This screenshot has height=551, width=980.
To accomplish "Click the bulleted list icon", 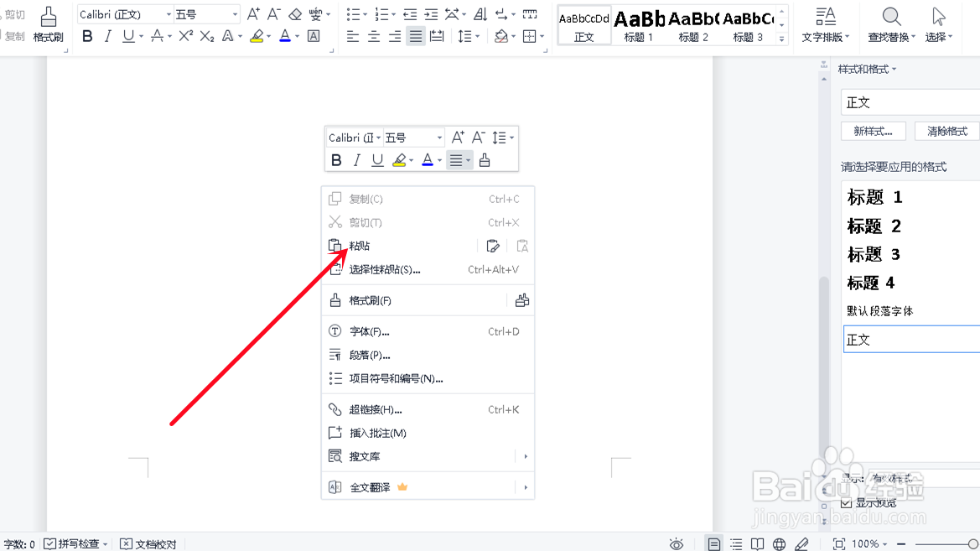I will tap(353, 13).
